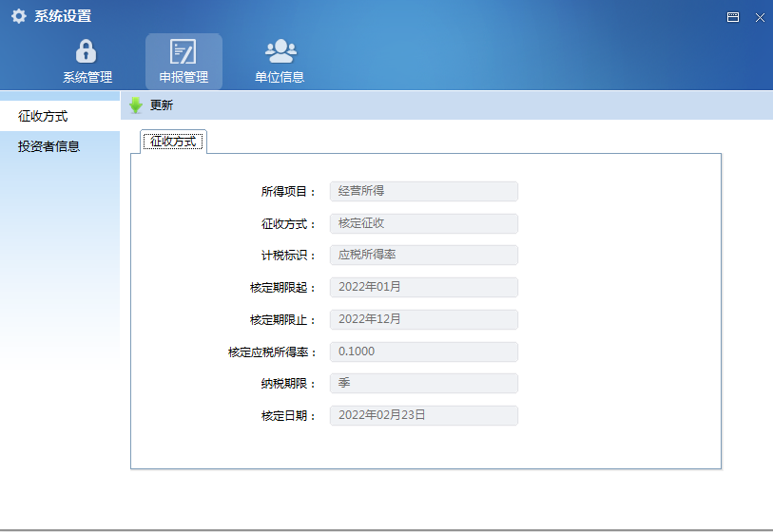Image resolution: width=773 pixels, height=532 pixels.
Task: Close the 系统设置 window
Action: point(760,18)
